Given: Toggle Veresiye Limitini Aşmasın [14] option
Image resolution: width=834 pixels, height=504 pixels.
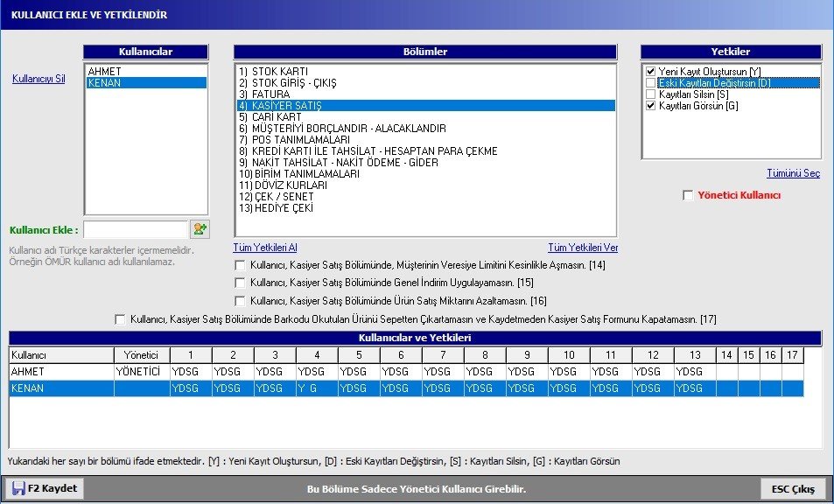Looking at the screenshot, I should (x=240, y=265).
